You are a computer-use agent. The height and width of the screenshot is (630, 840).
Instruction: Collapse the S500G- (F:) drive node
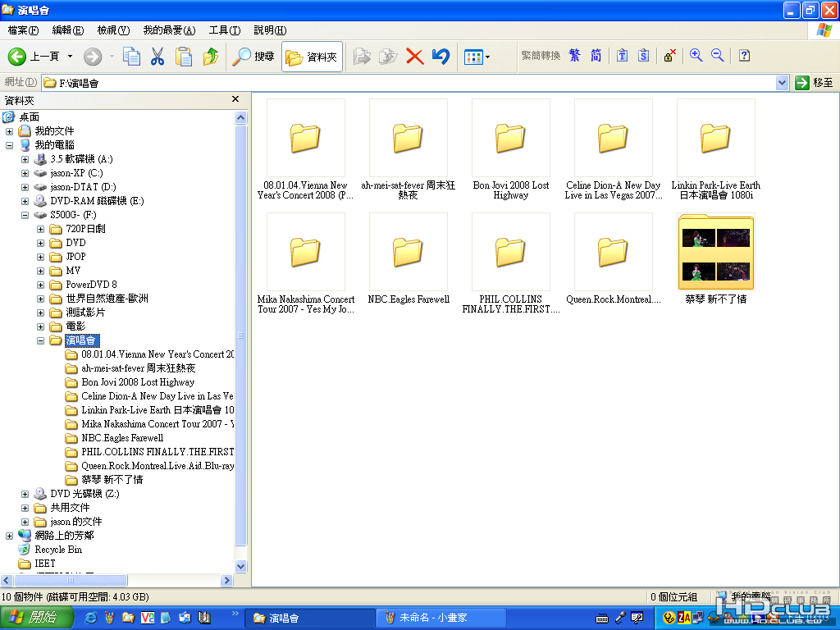point(25,215)
